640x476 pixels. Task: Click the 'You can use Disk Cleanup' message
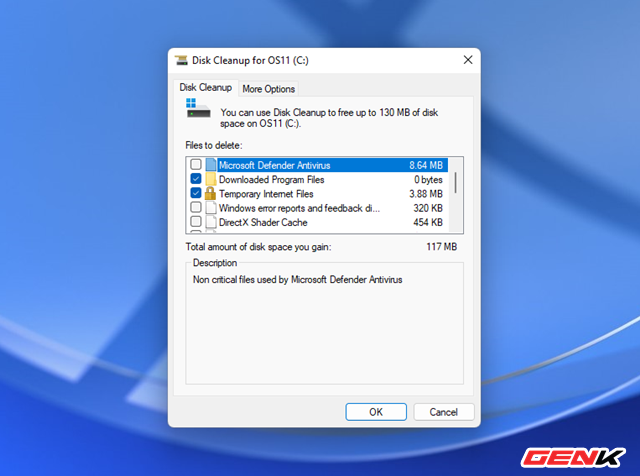tap(329, 118)
